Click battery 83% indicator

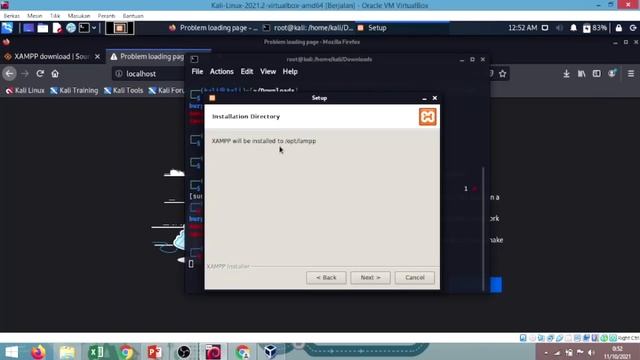(x=595, y=28)
